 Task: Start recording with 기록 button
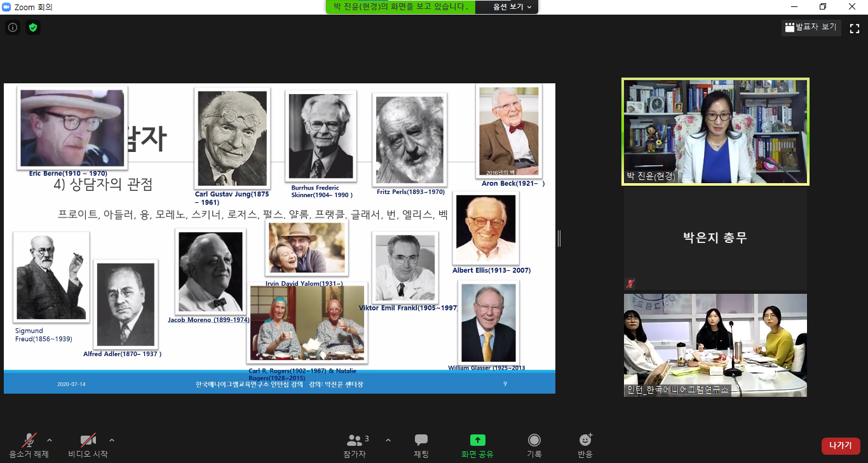pyautogui.click(x=534, y=445)
